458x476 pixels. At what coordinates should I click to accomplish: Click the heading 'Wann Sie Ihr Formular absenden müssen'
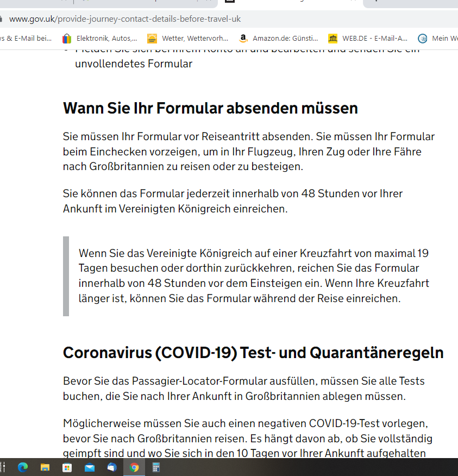(x=210, y=108)
